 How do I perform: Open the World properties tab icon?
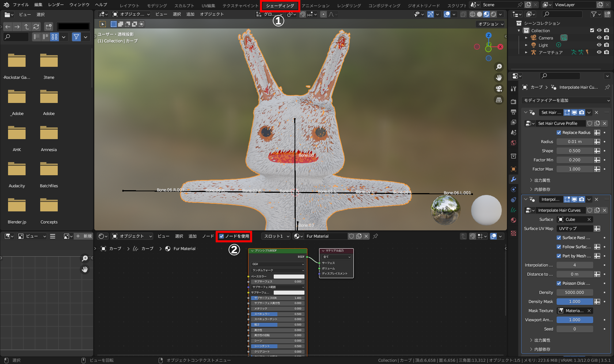[x=513, y=142]
